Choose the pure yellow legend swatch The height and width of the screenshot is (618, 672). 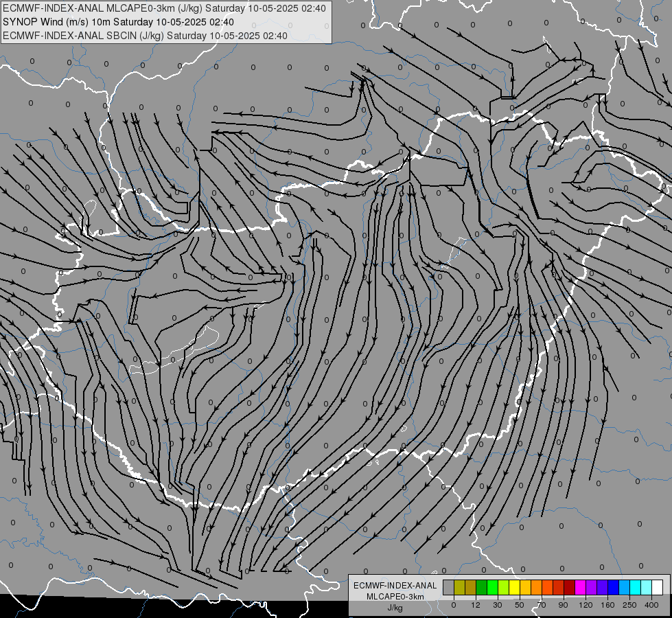coord(515,587)
